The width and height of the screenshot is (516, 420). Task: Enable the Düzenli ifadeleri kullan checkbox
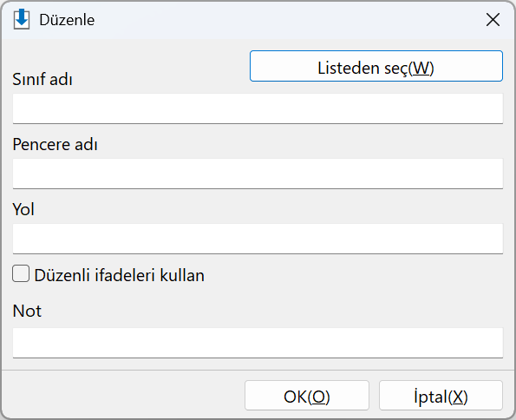click(21, 274)
